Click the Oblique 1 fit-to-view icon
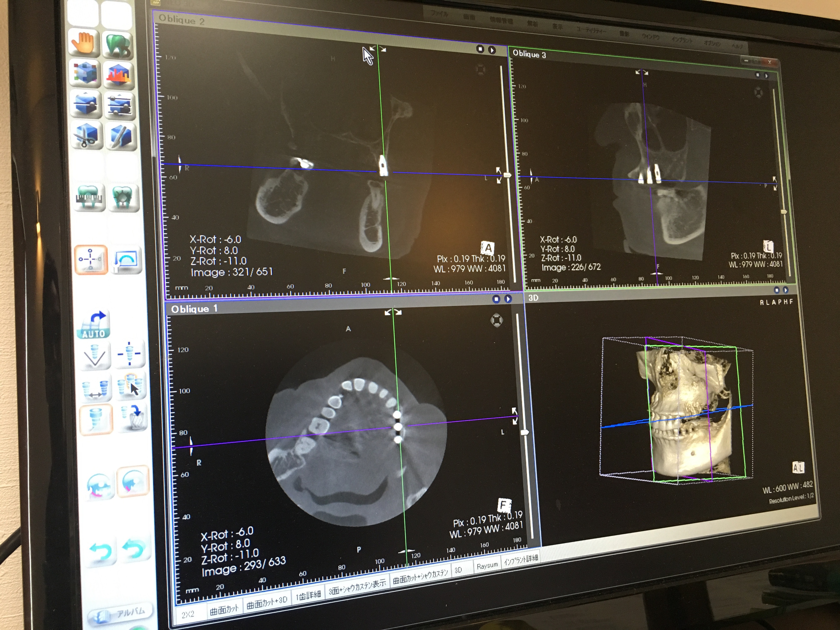Viewport: 840px width, 630px height. pyautogui.click(x=496, y=320)
